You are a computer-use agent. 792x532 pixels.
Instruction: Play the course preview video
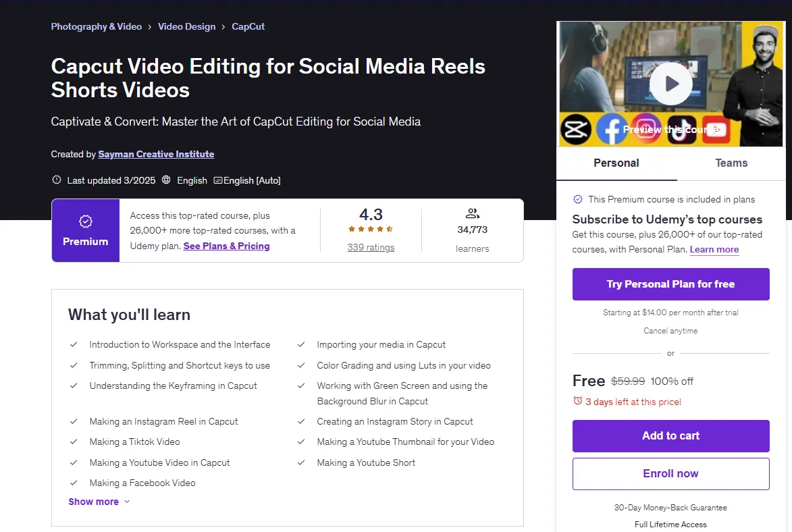670,83
